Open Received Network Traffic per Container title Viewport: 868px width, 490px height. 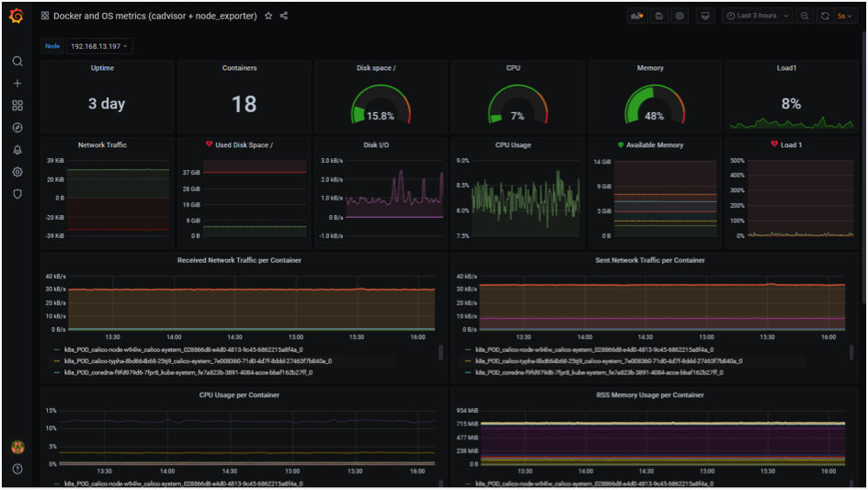[x=239, y=260]
